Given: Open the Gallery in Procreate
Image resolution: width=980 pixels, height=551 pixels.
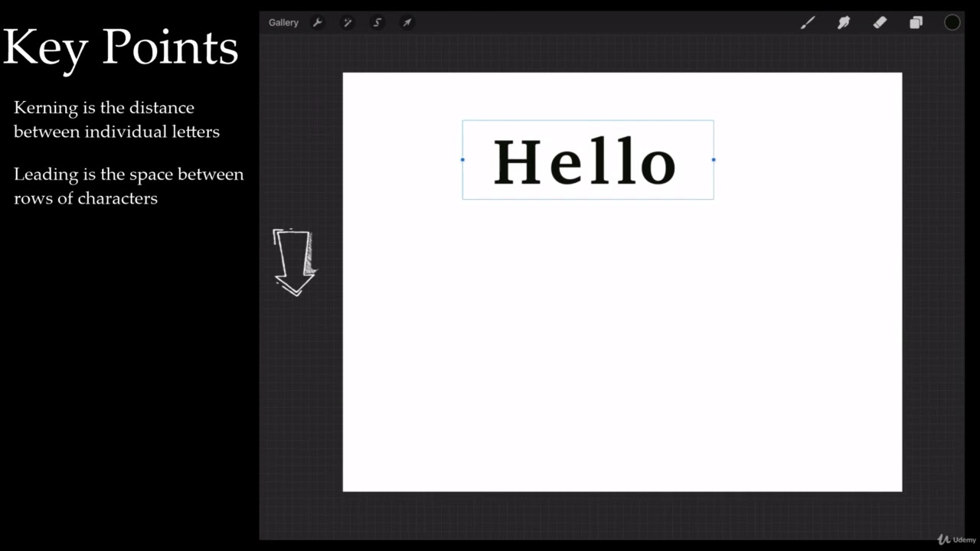Looking at the screenshot, I should pyautogui.click(x=283, y=23).
